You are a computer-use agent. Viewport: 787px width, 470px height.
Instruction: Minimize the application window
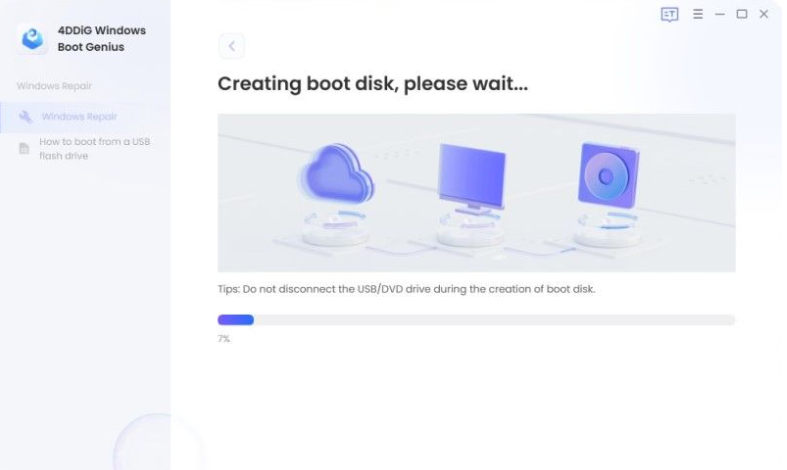click(x=720, y=14)
